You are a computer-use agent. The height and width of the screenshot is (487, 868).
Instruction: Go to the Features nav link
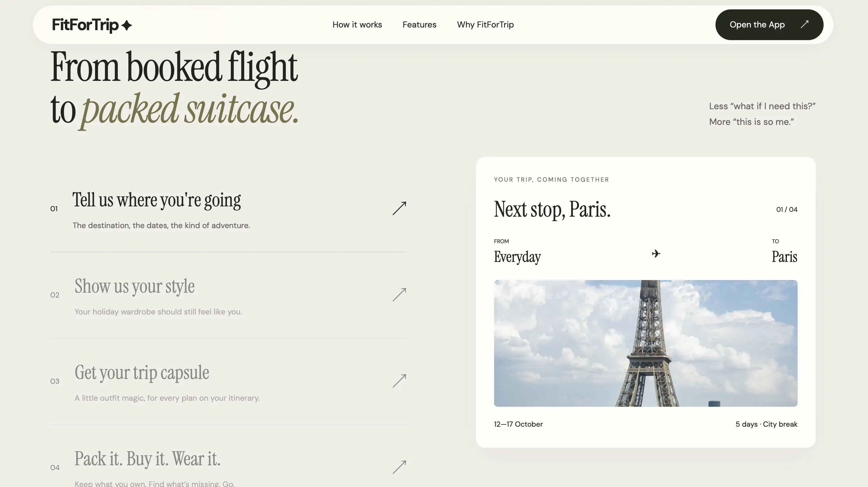pyautogui.click(x=419, y=24)
